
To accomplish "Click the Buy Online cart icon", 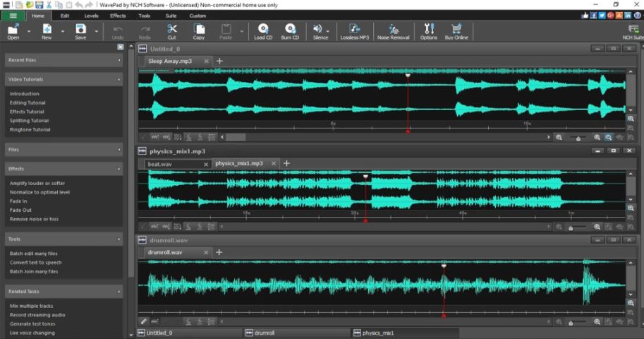I will point(456,31).
